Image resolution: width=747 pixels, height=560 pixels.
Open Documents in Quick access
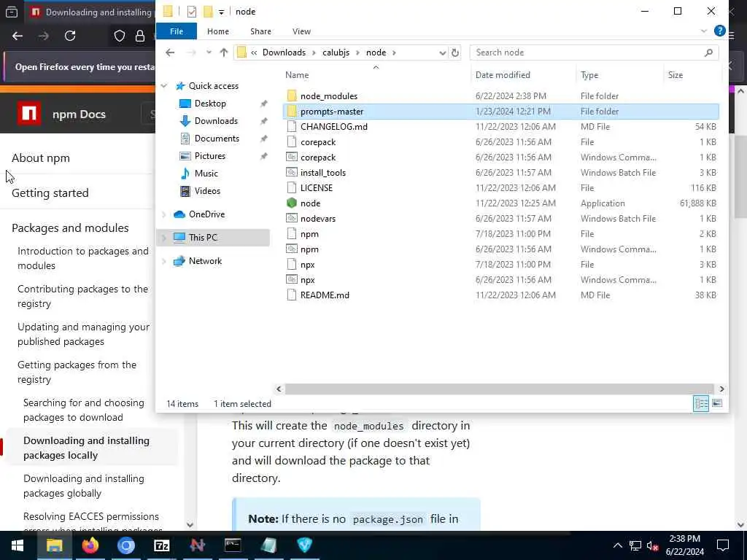tap(217, 139)
